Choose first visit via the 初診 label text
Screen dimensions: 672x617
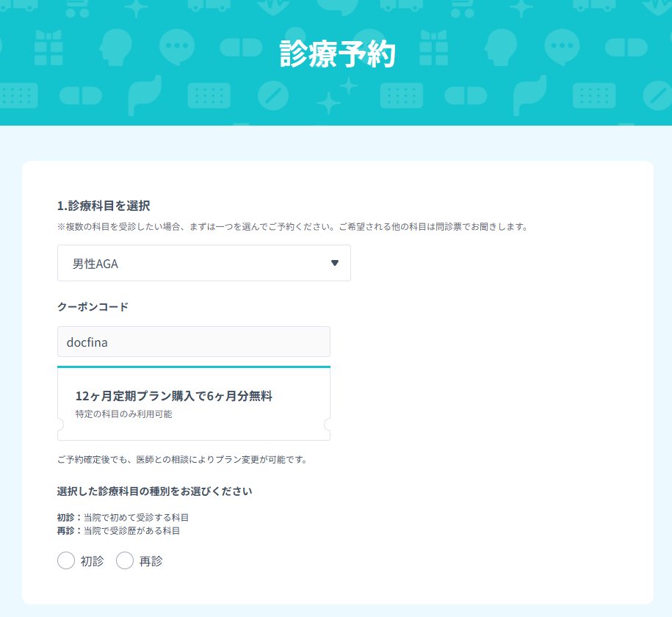92,561
